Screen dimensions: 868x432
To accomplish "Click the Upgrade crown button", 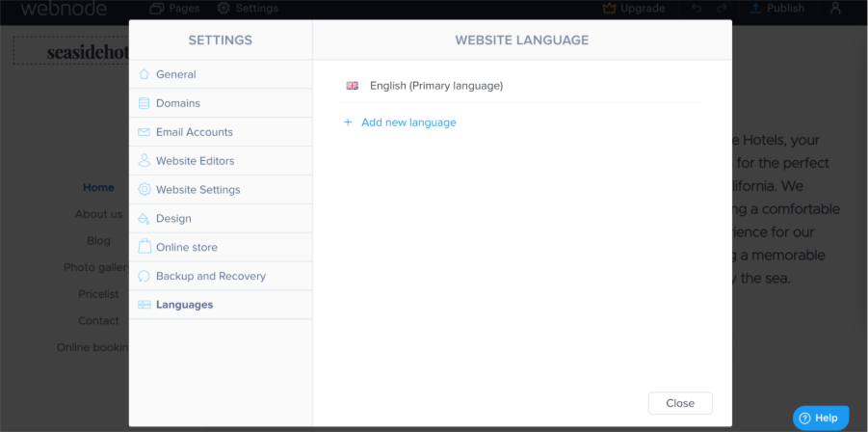I will click(x=634, y=9).
